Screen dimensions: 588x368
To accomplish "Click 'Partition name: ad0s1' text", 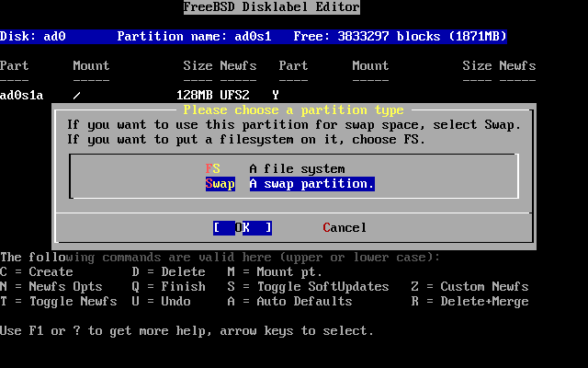I will (x=194, y=37).
